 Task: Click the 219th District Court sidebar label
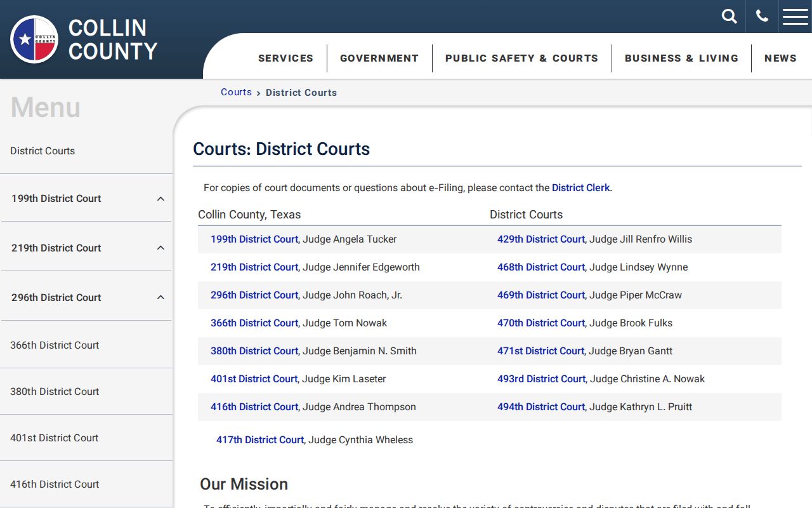(56, 248)
